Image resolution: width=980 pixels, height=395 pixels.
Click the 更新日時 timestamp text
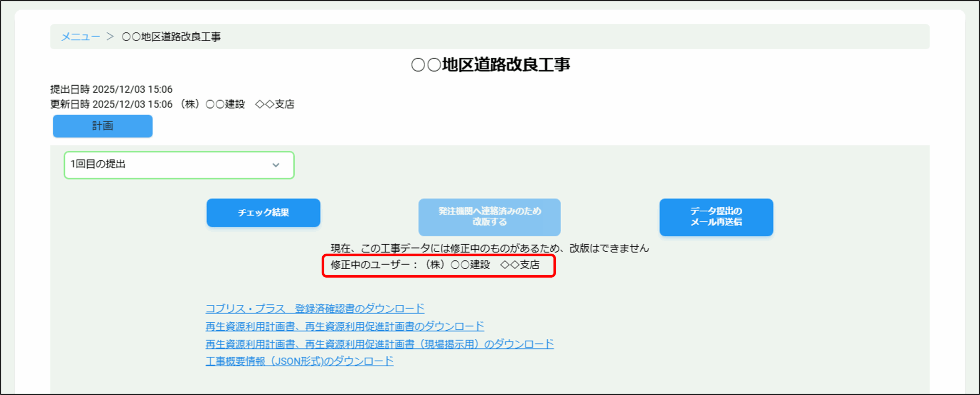click(x=111, y=104)
